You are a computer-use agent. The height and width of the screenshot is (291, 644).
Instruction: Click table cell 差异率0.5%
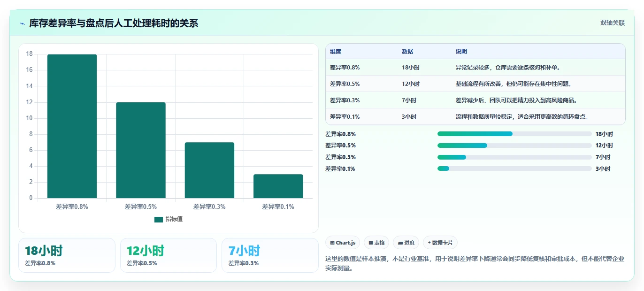tap(345, 84)
